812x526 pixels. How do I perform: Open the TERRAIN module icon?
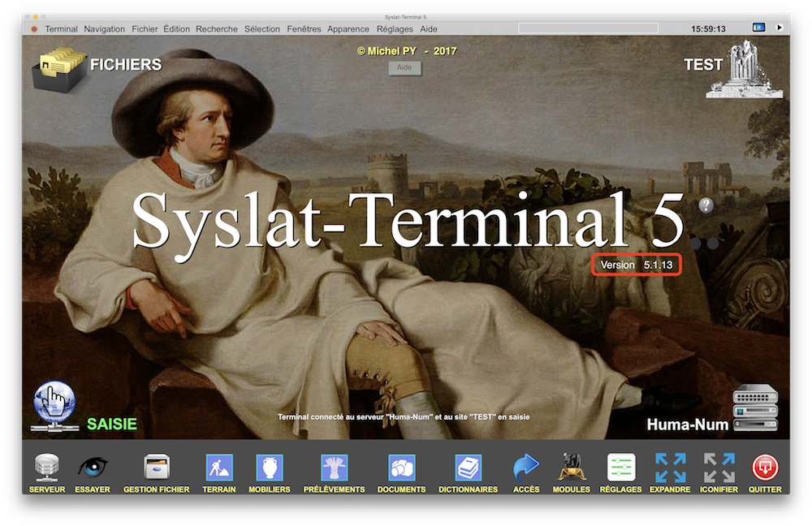click(x=219, y=467)
